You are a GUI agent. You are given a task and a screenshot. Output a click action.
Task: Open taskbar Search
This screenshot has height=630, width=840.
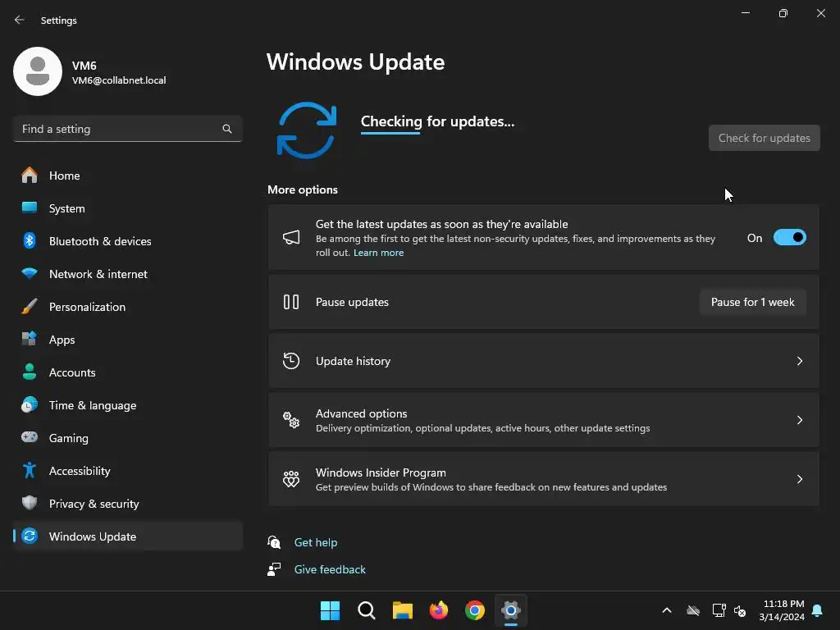(367, 610)
